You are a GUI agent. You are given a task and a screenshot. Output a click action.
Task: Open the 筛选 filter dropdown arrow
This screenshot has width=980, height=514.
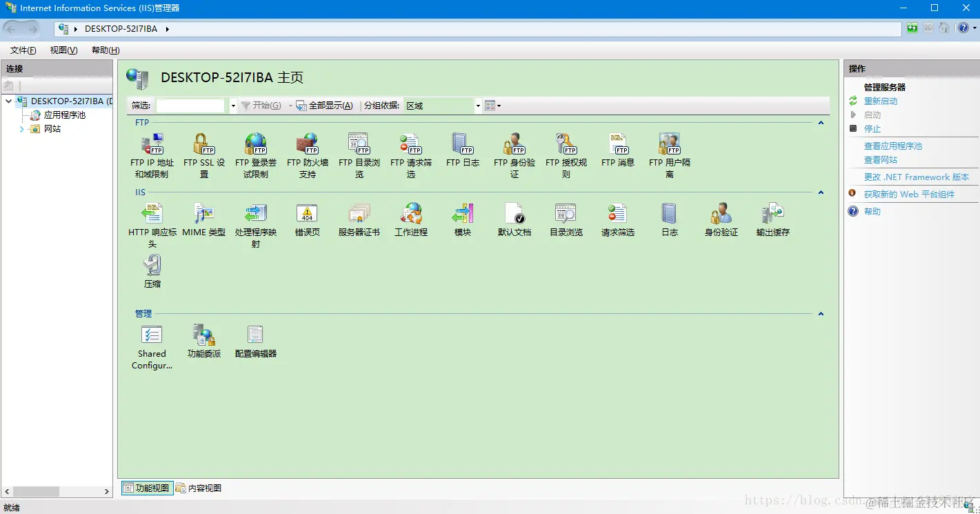tap(233, 106)
